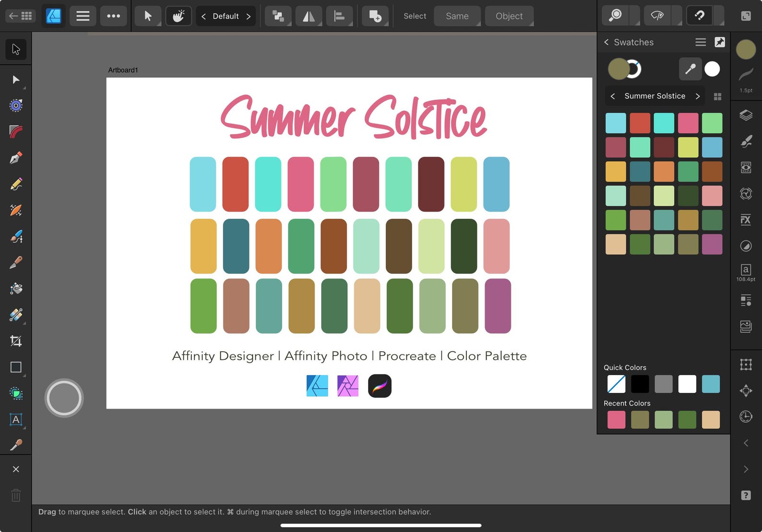The height and width of the screenshot is (532, 762).
Task: Open the History studio clock icon
Action: coord(746,416)
